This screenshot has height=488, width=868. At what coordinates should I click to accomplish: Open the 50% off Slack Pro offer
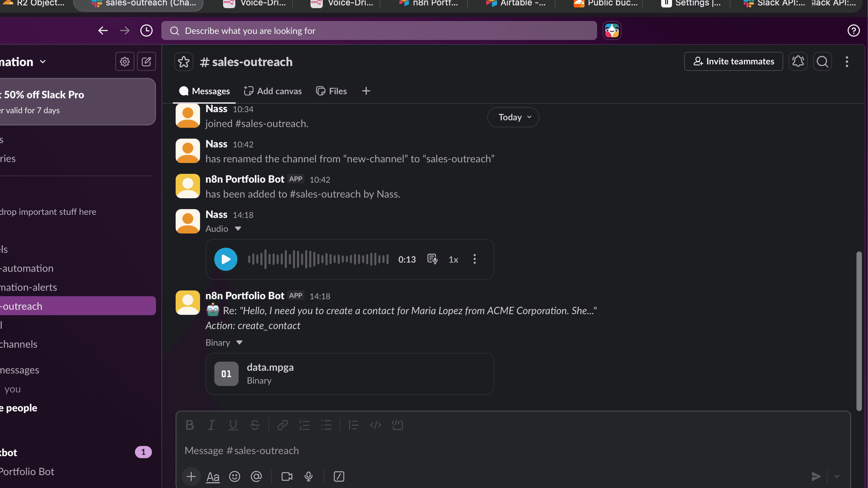(78, 102)
